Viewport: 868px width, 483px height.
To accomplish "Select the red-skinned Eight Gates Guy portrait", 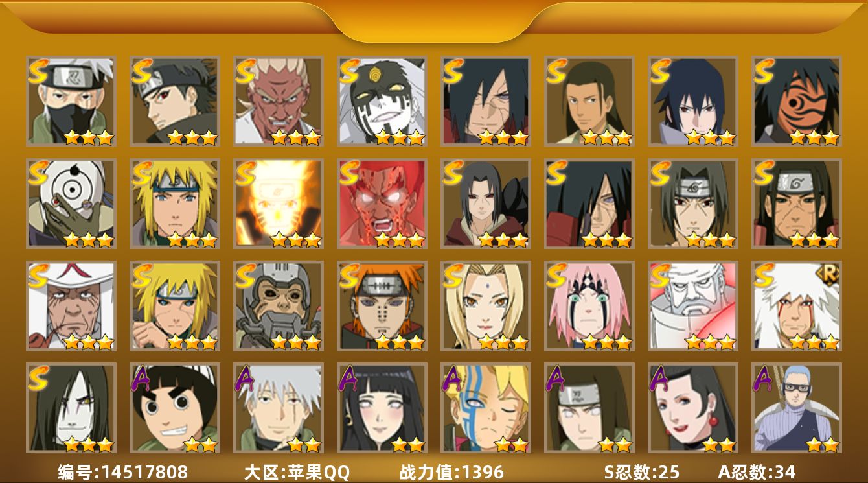I will point(382,203).
